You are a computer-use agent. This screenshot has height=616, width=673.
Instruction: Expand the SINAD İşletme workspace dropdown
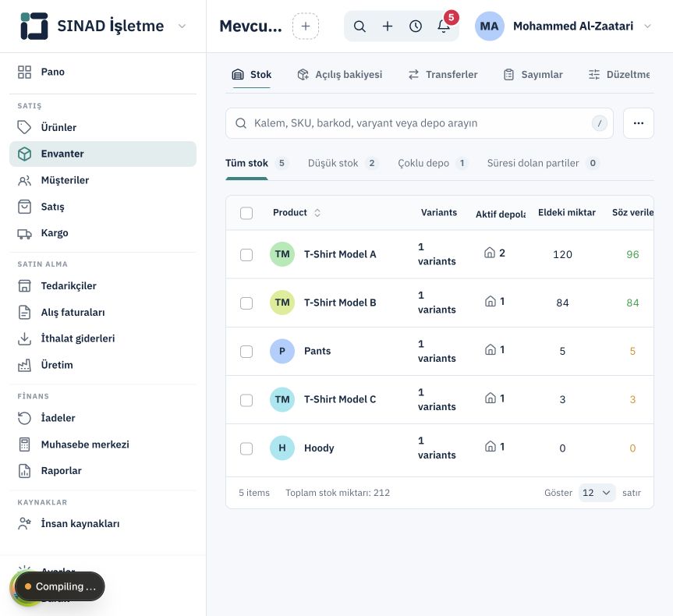182,27
